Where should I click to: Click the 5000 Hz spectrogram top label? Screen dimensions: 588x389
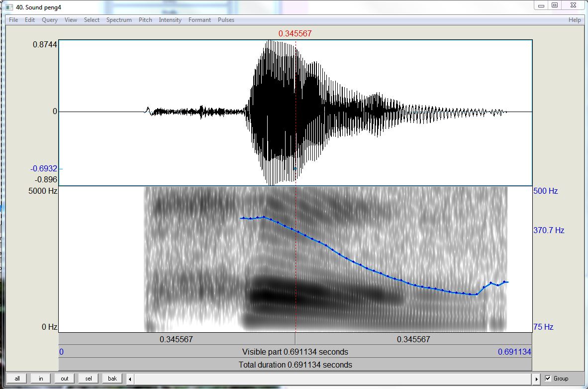[x=43, y=191]
